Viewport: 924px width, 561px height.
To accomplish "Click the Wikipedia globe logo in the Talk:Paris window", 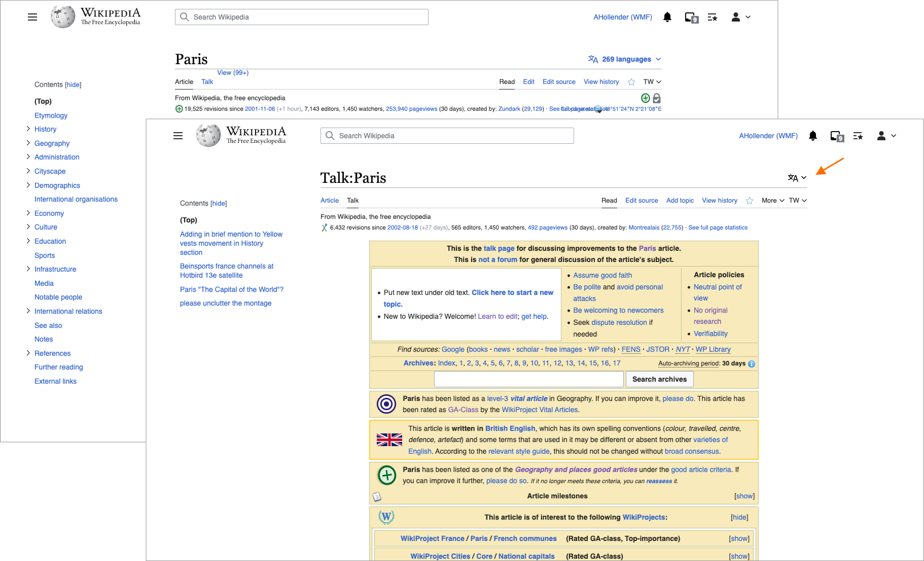I will click(208, 135).
